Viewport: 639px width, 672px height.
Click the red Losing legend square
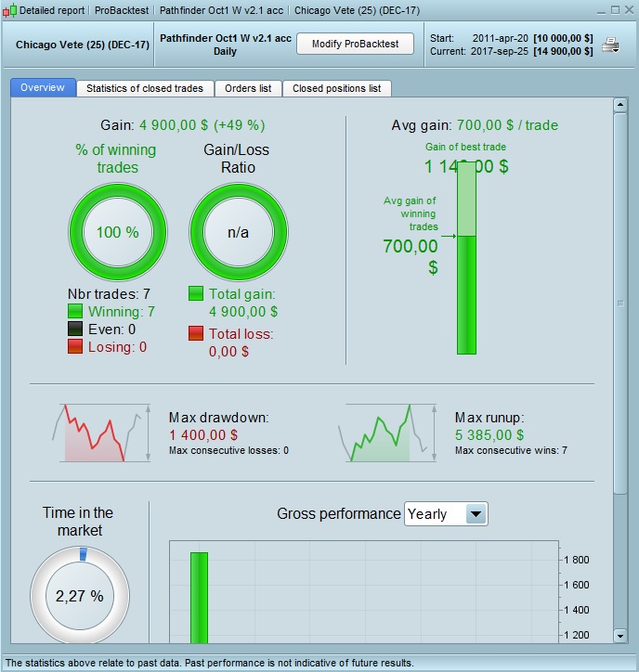[x=75, y=346]
